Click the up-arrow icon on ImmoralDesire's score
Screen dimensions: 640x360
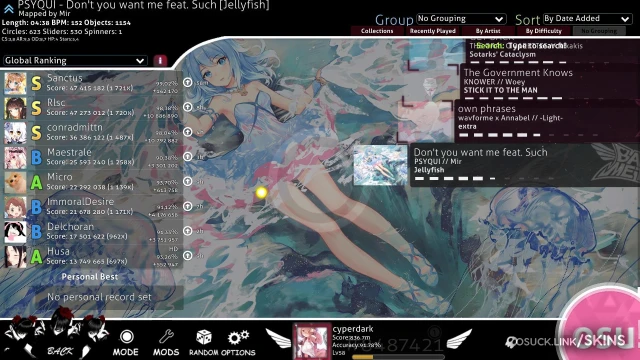pyautogui.click(x=187, y=206)
